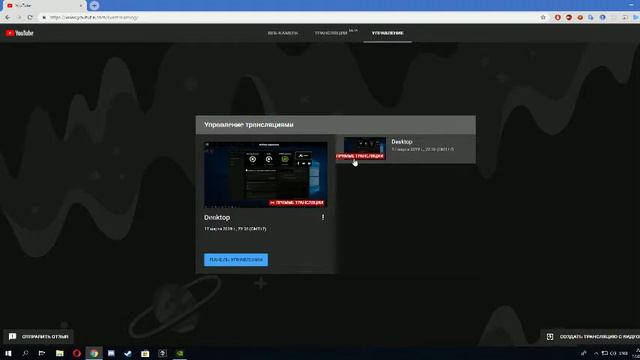Open the volume tray icon
640x360 pixels.
point(613,353)
